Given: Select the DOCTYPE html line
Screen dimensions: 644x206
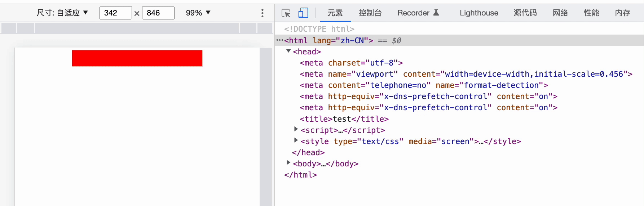Looking at the screenshot, I should pos(319,29).
